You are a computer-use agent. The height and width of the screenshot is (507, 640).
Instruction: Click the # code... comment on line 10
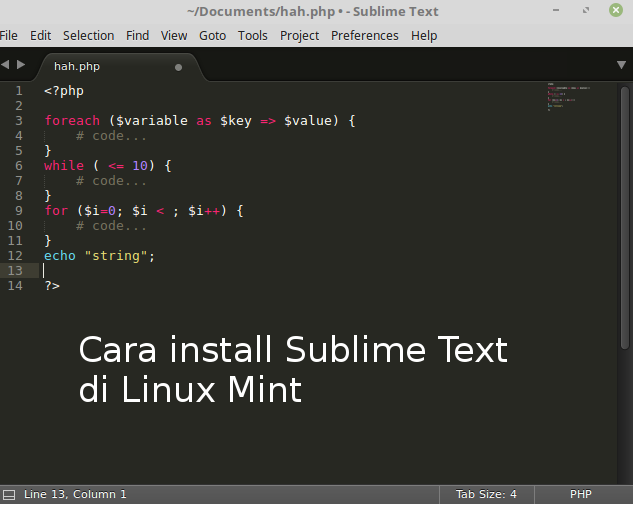111,226
